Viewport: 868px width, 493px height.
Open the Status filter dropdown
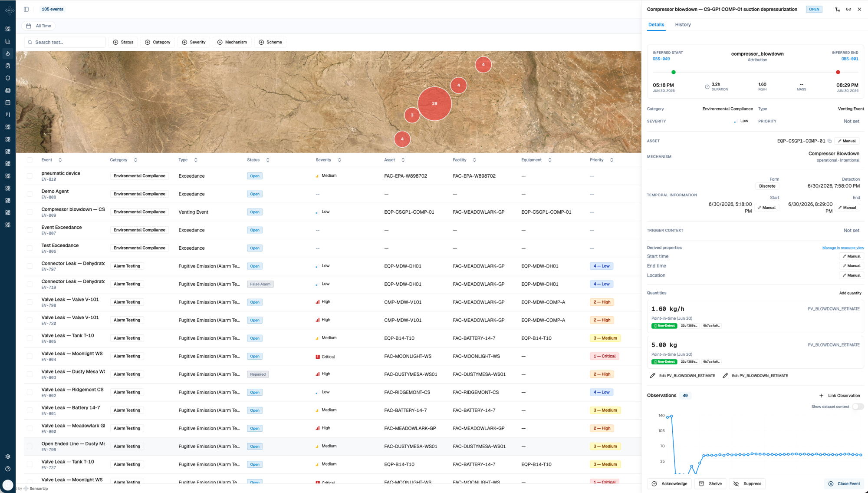coord(123,42)
